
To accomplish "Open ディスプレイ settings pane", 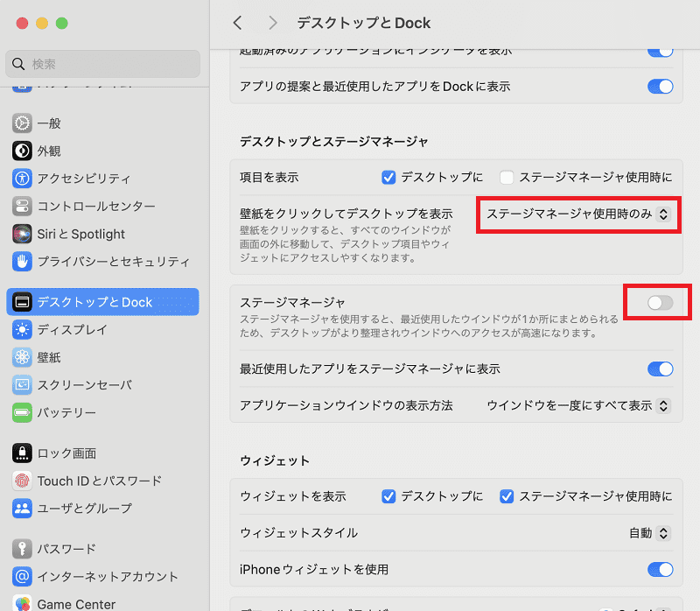I will pyautogui.click(x=102, y=330).
